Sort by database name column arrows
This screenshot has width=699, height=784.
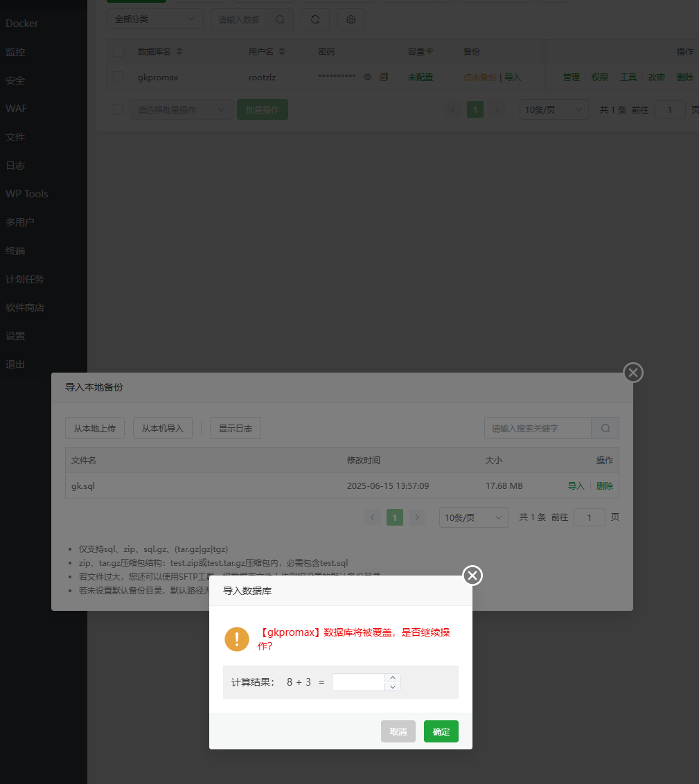coord(179,51)
